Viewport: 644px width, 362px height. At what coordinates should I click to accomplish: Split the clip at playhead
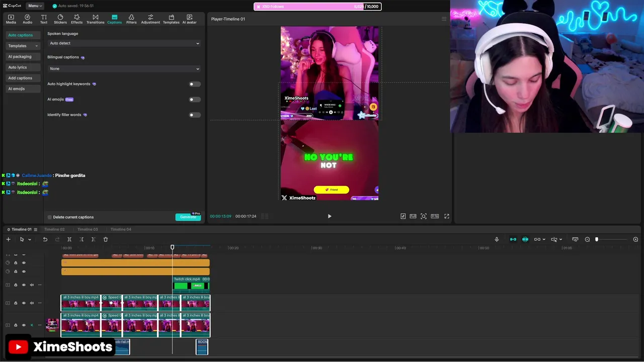(69, 239)
